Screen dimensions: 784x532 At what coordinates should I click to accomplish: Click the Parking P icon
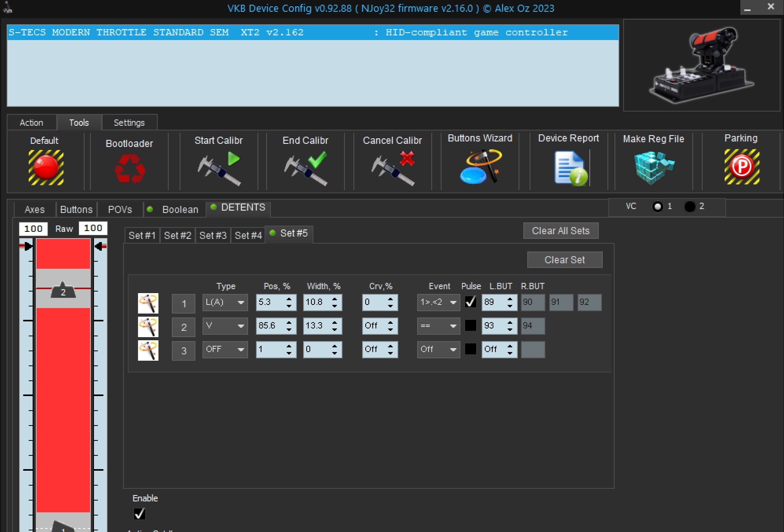click(x=742, y=167)
